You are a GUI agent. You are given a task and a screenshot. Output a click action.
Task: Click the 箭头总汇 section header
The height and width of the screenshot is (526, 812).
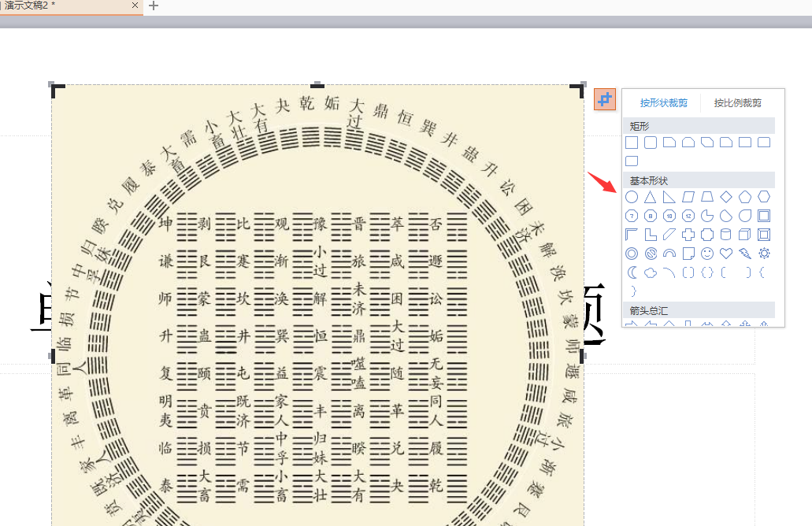coord(699,310)
